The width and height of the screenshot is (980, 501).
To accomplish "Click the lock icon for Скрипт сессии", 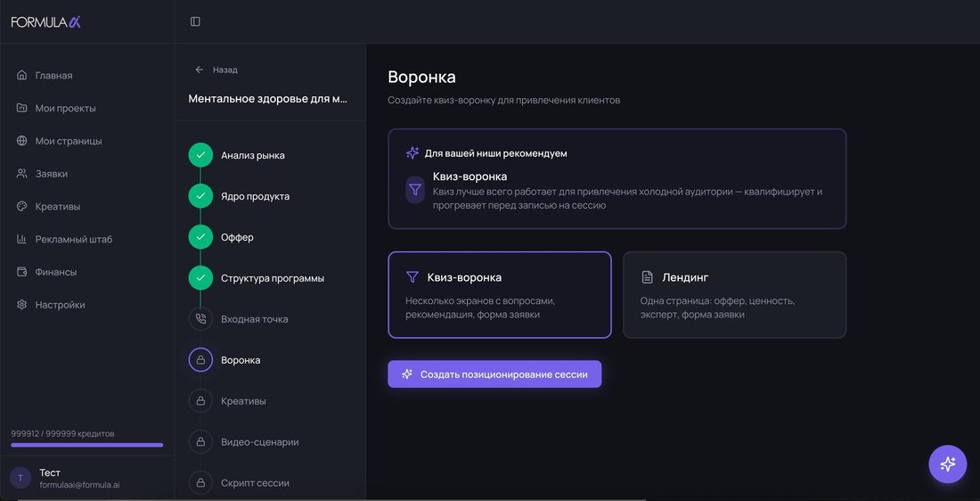I will tap(200, 483).
